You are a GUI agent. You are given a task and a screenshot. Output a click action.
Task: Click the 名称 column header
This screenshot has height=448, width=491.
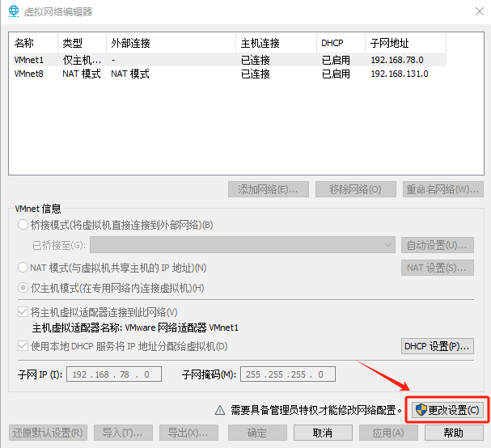click(x=35, y=43)
